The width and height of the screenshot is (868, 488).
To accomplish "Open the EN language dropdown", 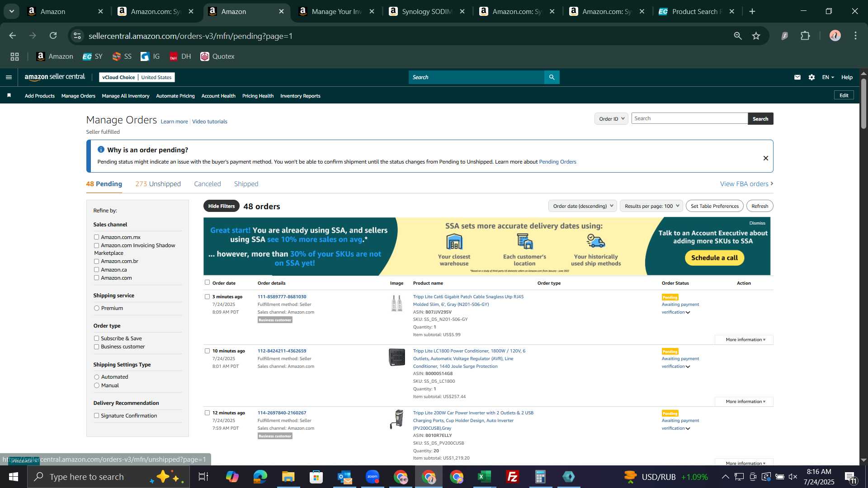I will click(x=828, y=77).
